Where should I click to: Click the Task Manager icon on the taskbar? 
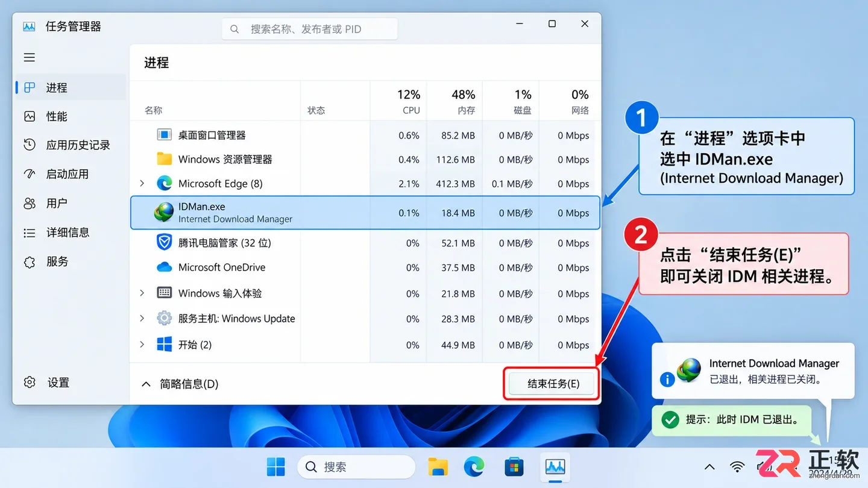point(555,467)
